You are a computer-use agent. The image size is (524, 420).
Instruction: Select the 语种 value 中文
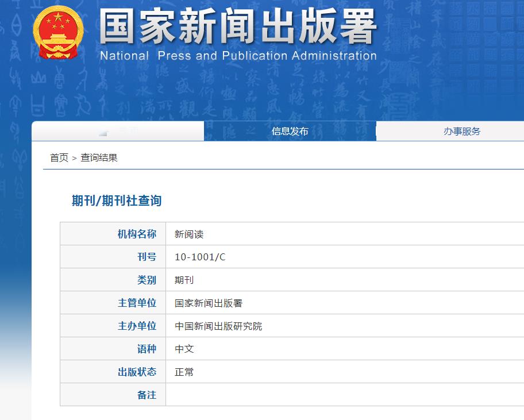183,348
